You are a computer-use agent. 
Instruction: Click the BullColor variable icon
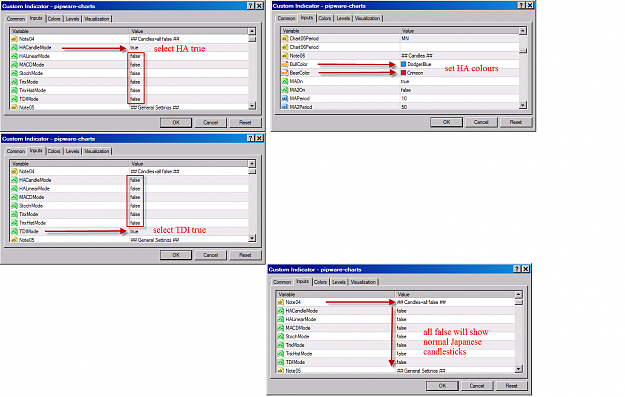tap(285, 64)
